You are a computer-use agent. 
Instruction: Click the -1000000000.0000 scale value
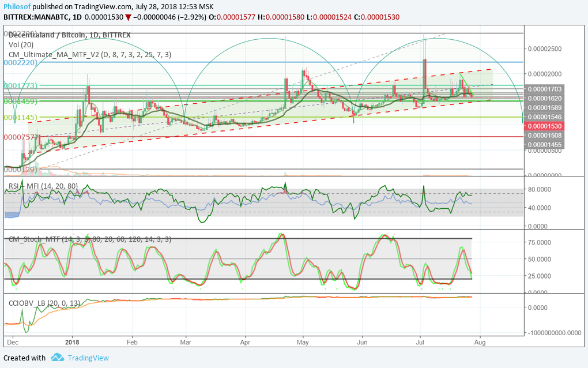pyautogui.click(x=554, y=333)
